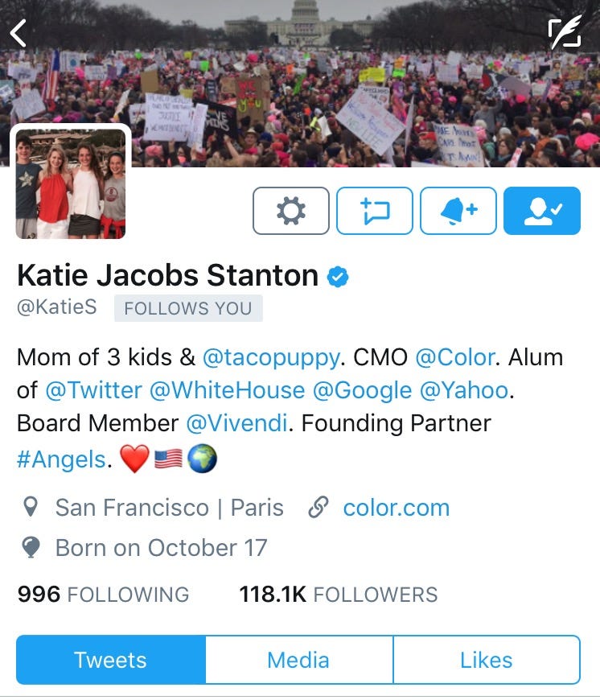Viewport: 600px width, 700px height.
Task: Open the profile photo thumbnail
Action: (71, 183)
